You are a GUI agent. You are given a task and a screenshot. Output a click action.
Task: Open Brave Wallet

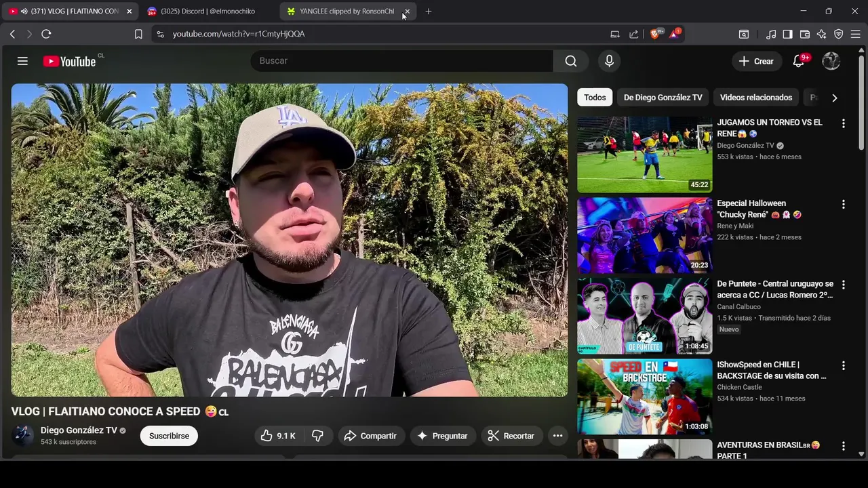coord(805,34)
